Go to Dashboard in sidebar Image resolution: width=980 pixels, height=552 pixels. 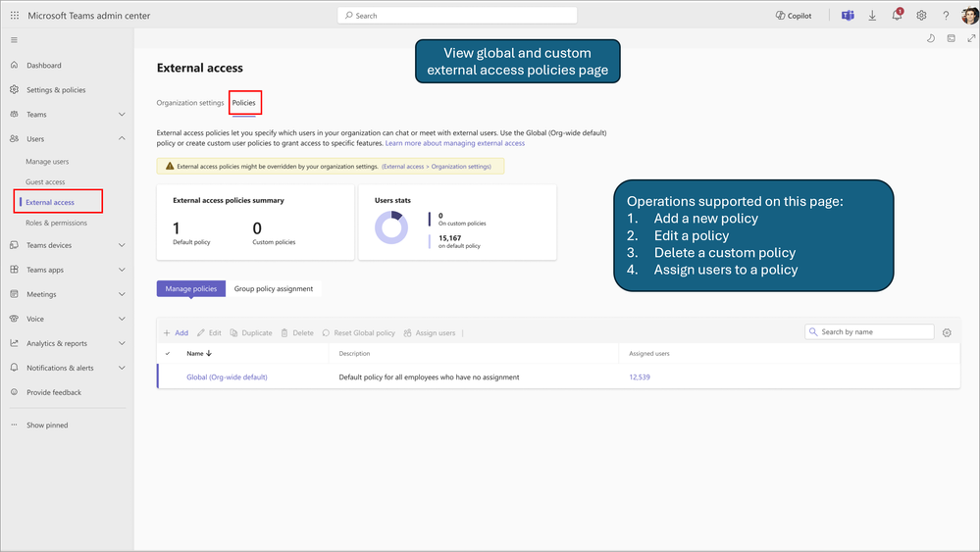pyautogui.click(x=44, y=65)
